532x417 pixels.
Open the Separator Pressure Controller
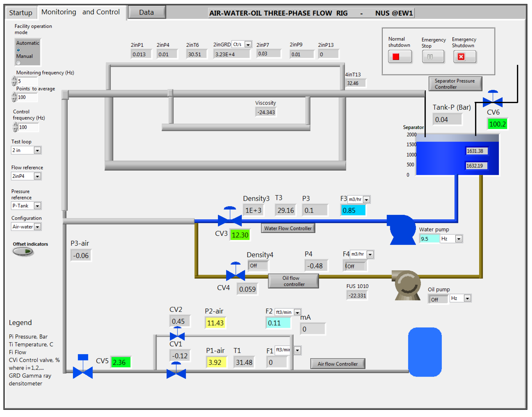pyautogui.click(x=455, y=84)
